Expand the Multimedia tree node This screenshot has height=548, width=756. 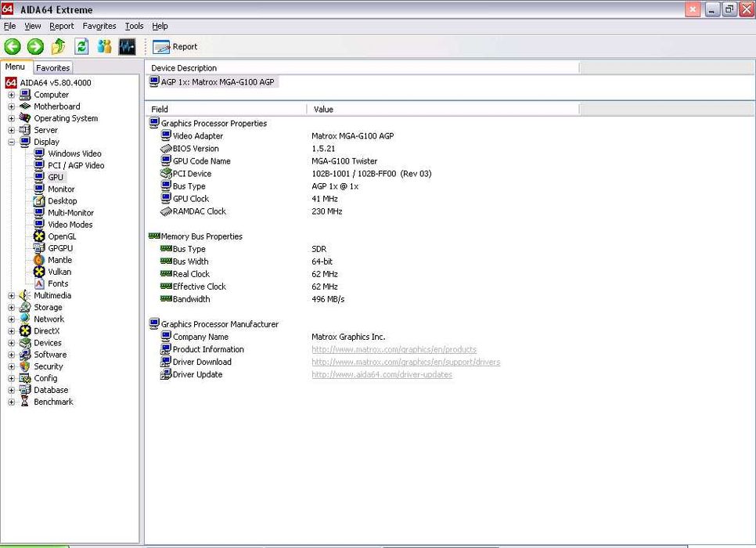[x=11, y=296]
